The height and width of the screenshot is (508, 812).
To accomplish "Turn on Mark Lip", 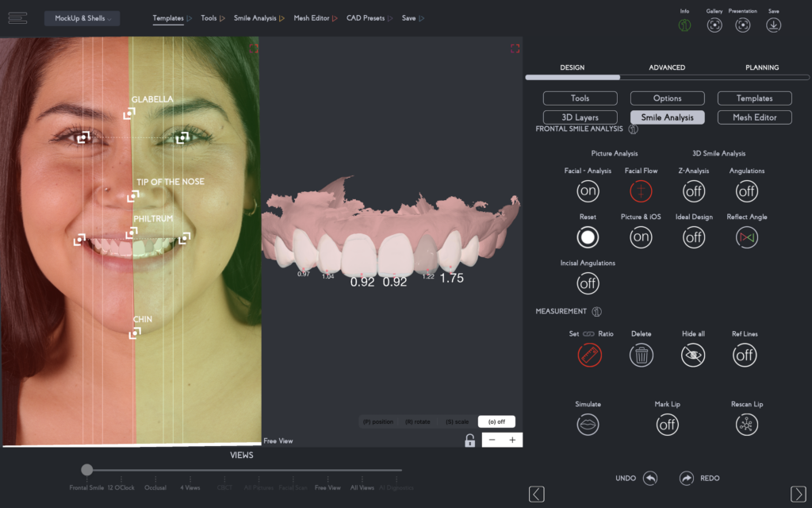I will (x=667, y=425).
